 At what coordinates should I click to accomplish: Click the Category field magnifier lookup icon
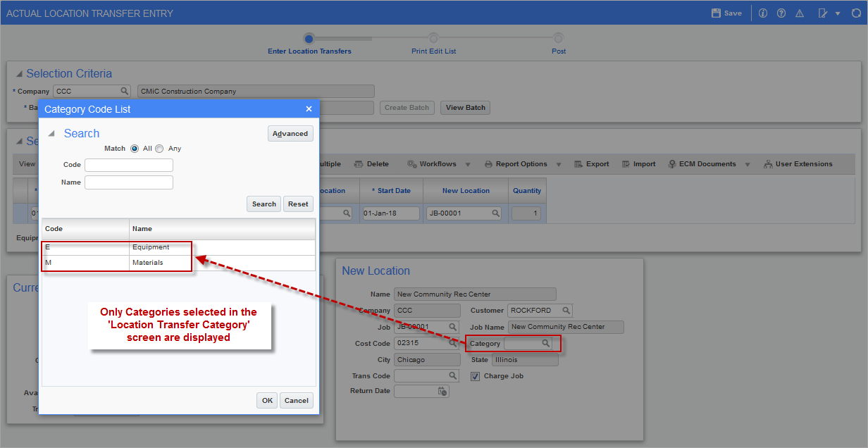click(545, 344)
